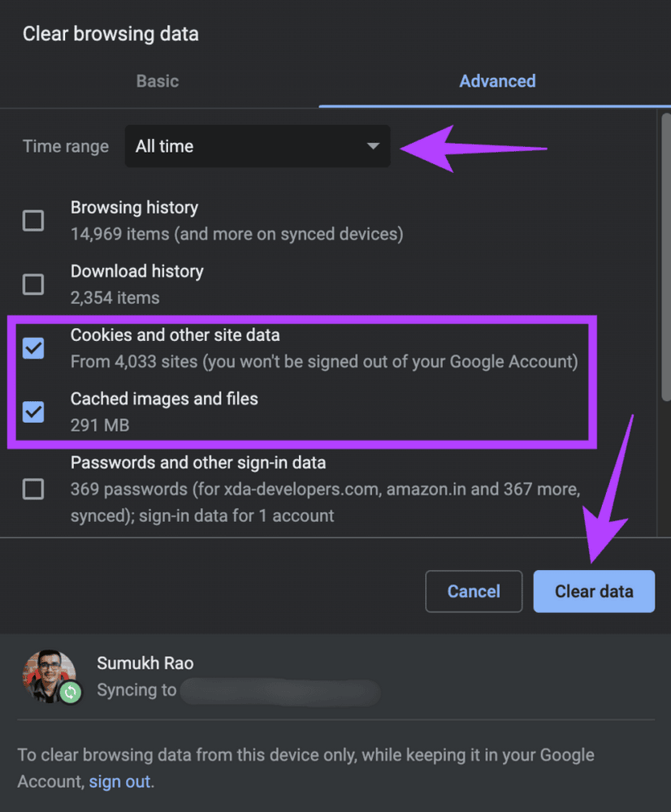Click the 14,969 items browsing history text

click(x=236, y=235)
